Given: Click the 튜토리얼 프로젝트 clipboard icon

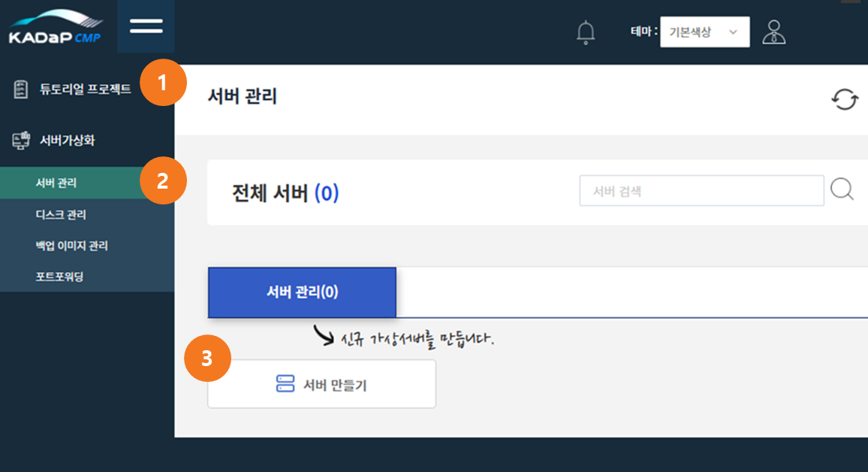Looking at the screenshot, I should (x=21, y=89).
